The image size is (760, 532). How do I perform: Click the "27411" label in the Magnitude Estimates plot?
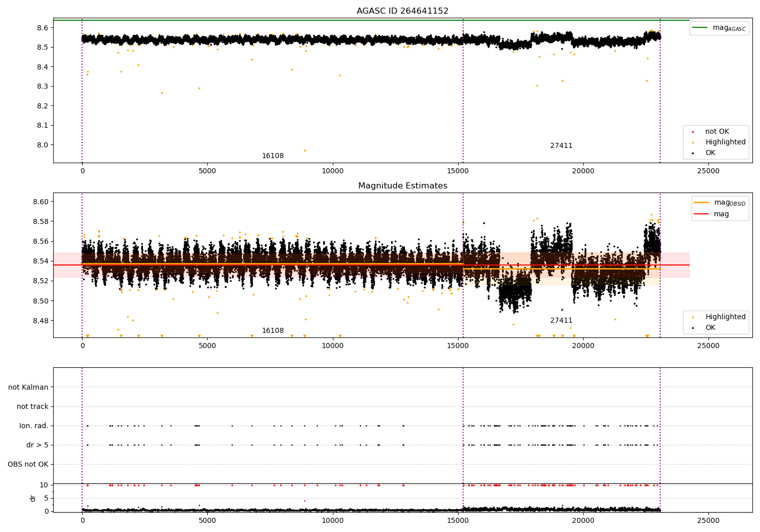pos(561,320)
